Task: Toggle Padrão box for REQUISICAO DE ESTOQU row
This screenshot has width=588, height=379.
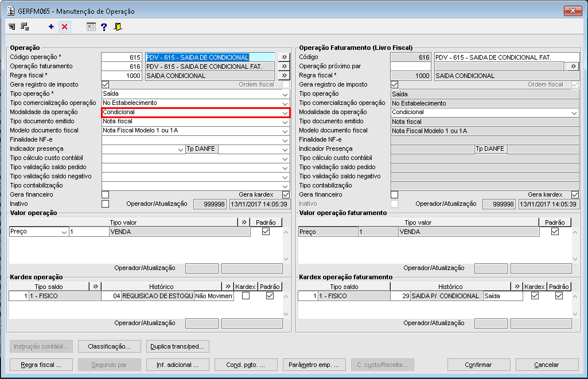Action: pyautogui.click(x=270, y=296)
